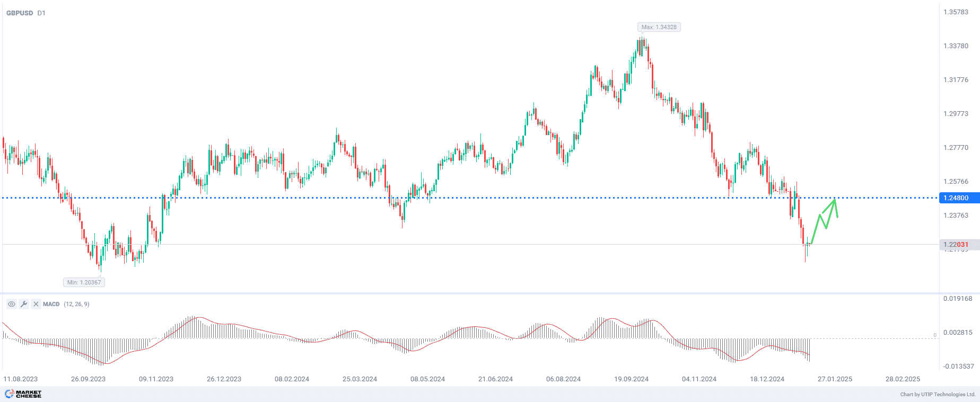
Task: Click the MACD indicator name label
Action: point(51,304)
